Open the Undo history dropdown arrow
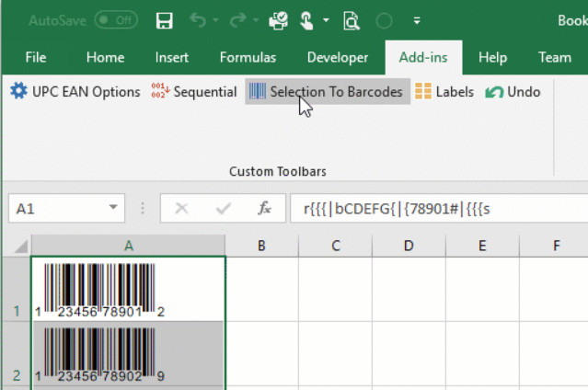The image size is (588, 390). [216, 20]
